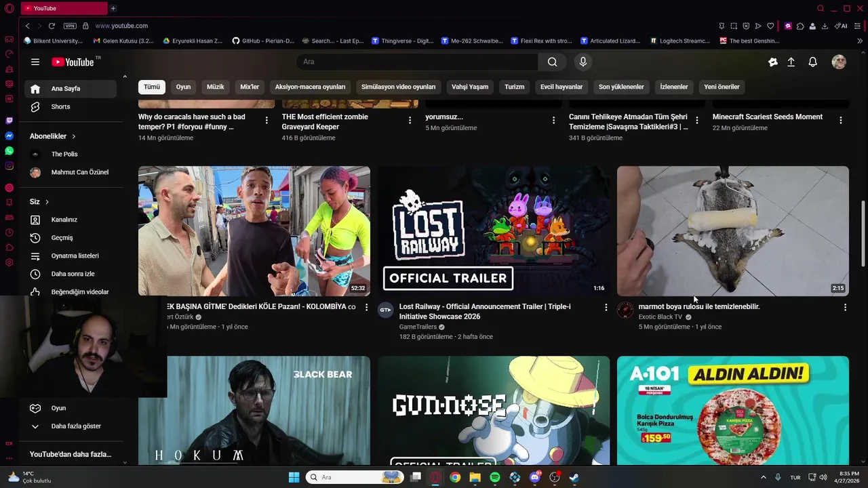Viewport: 868px width, 488px height.
Task: Open Easy Setup sliders icon
Action: click(858, 26)
